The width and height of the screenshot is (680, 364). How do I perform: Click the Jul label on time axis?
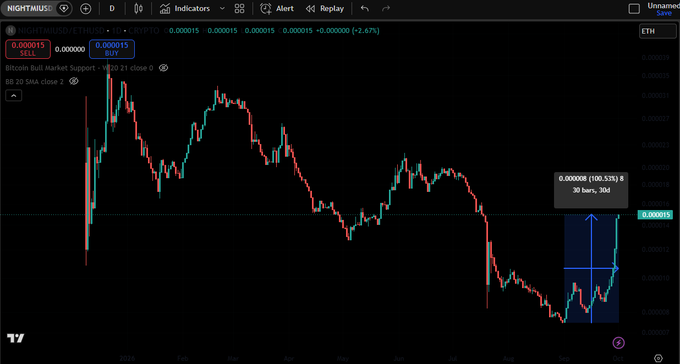point(454,359)
